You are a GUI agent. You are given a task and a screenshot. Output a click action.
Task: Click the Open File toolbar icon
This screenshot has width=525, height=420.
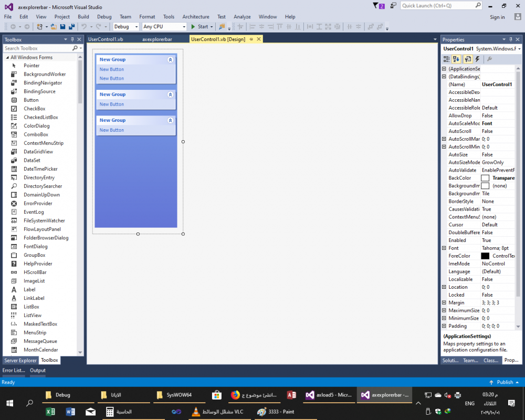click(x=54, y=27)
